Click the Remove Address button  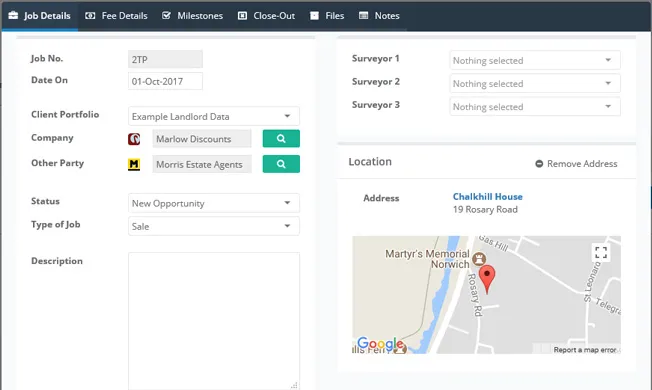click(576, 164)
